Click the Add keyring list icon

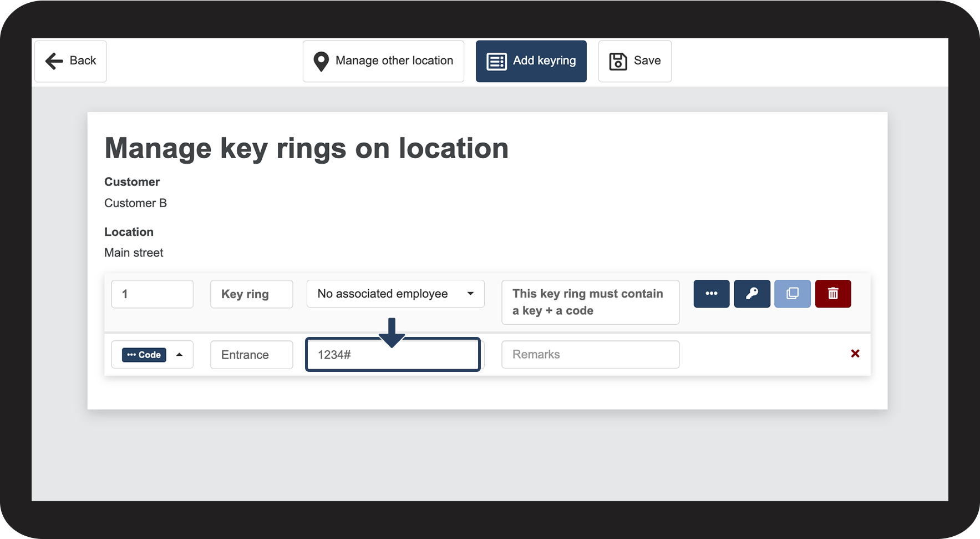(496, 61)
